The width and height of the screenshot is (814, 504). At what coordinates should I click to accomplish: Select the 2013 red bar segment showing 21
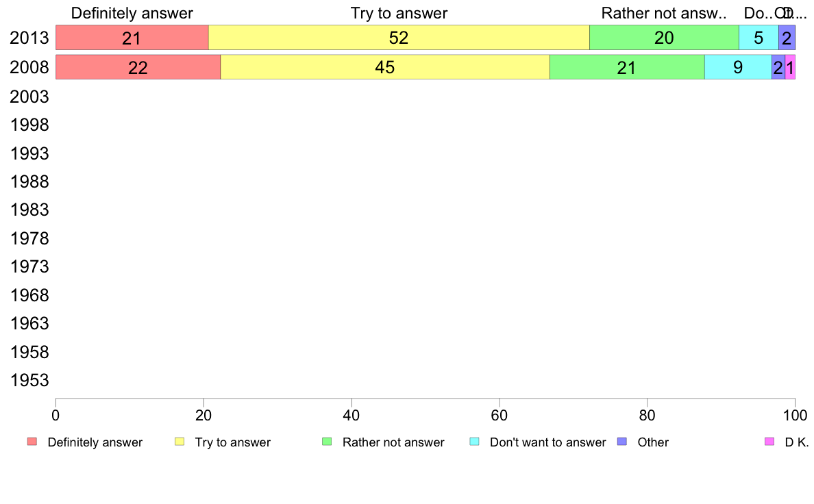click(x=132, y=38)
